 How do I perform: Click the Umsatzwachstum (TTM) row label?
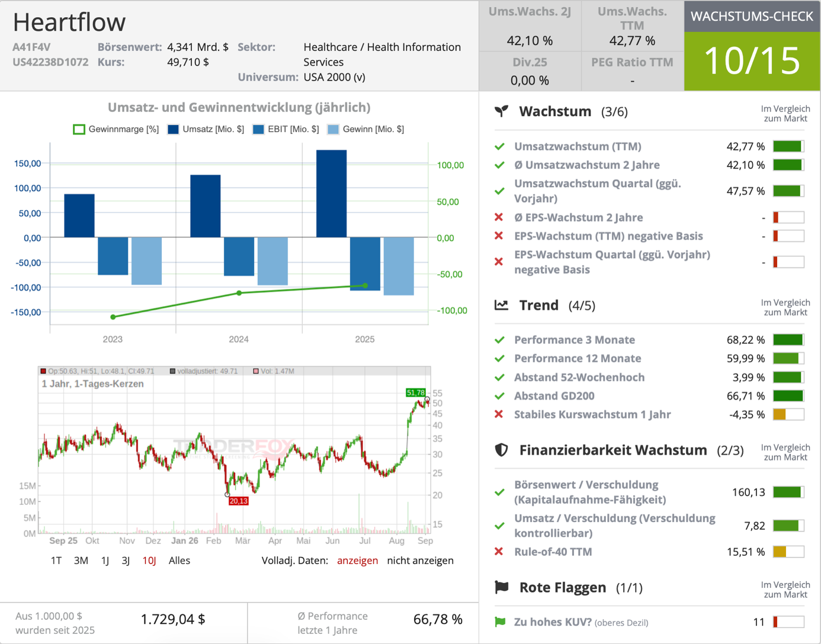point(578,146)
